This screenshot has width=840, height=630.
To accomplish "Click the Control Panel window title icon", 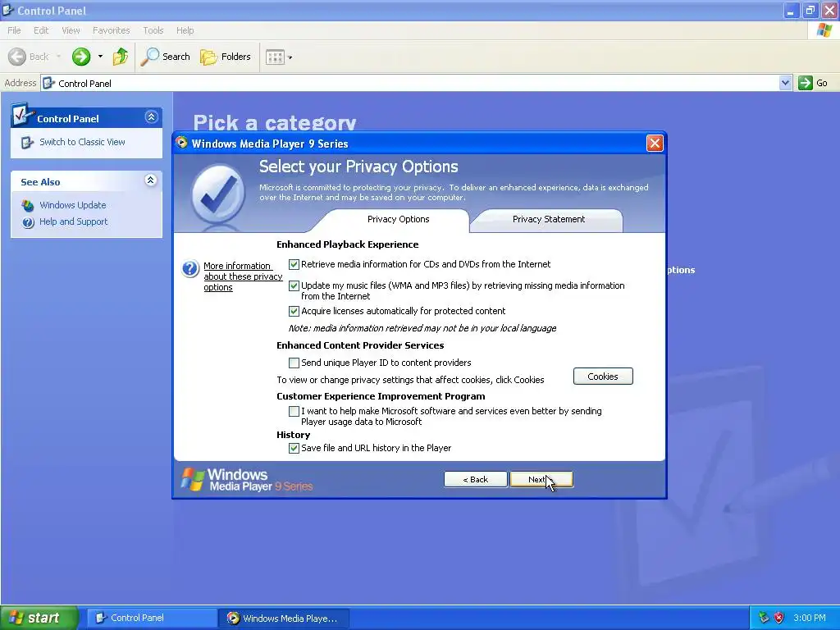I will coord(7,10).
